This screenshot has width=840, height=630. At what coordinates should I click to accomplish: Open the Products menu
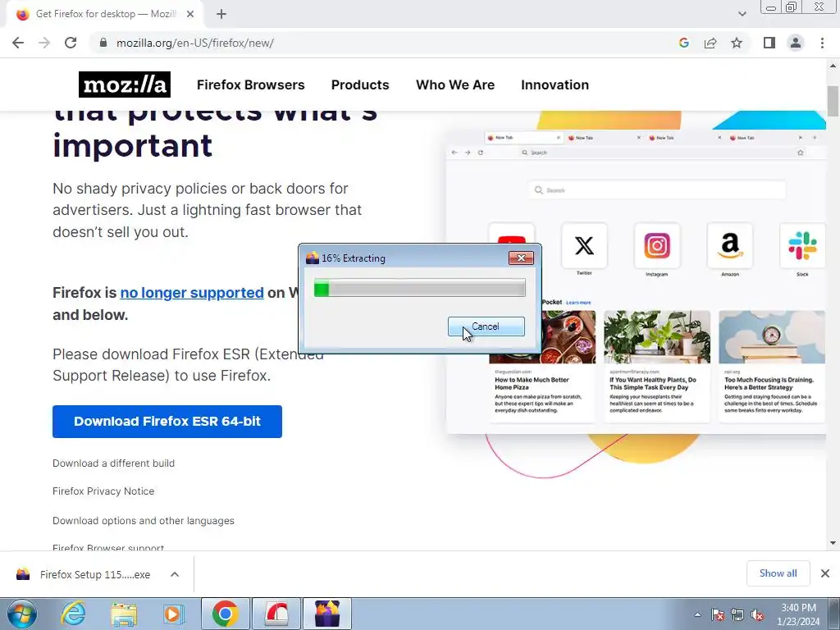coord(360,84)
